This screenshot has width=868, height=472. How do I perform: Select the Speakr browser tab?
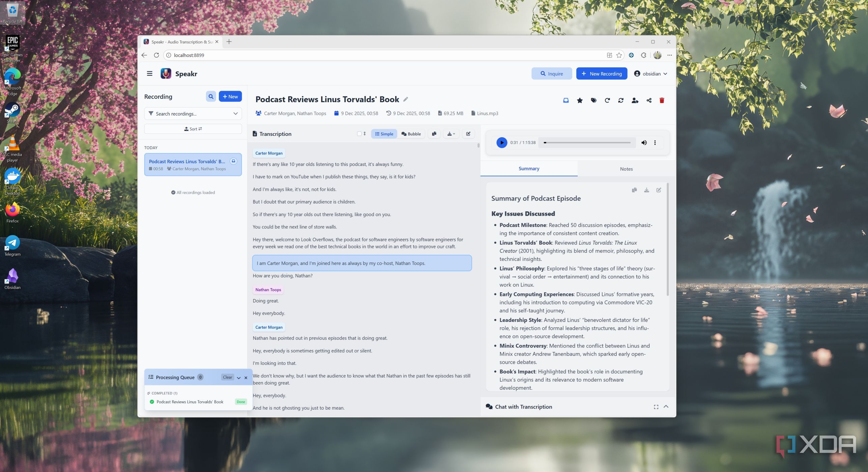[x=181, y=42]
